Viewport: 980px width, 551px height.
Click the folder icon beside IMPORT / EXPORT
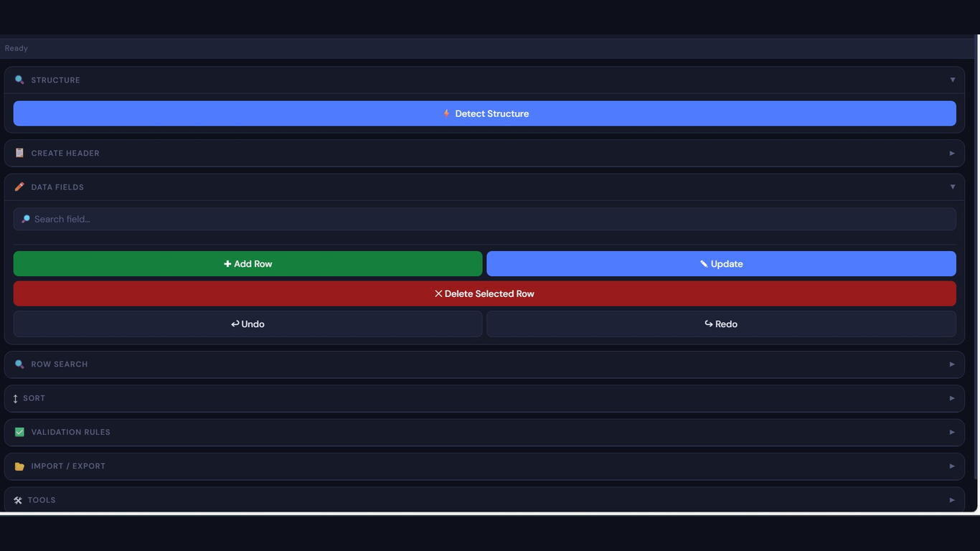(19, 466)
